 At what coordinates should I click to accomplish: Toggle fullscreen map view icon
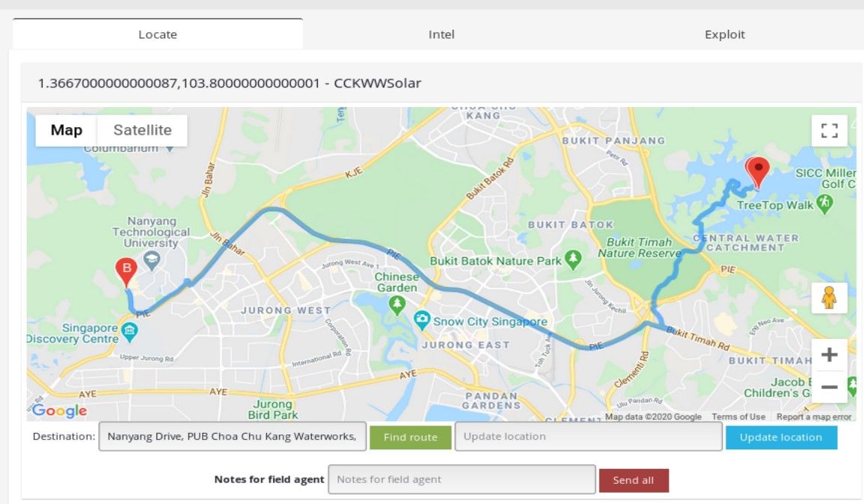coord(830,131)
